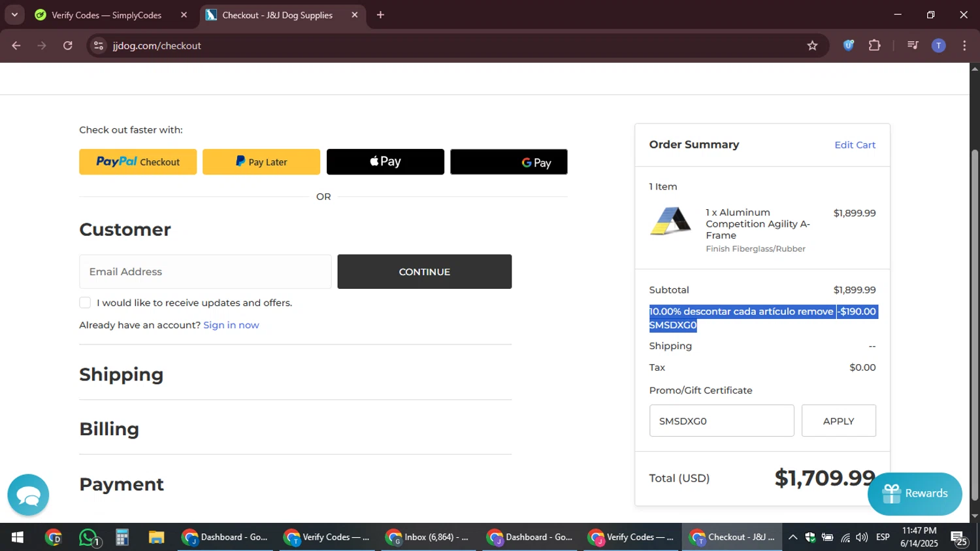Open the Chrome D profile taskbar icon
980x551 pixels.
(x=54, y=537)
